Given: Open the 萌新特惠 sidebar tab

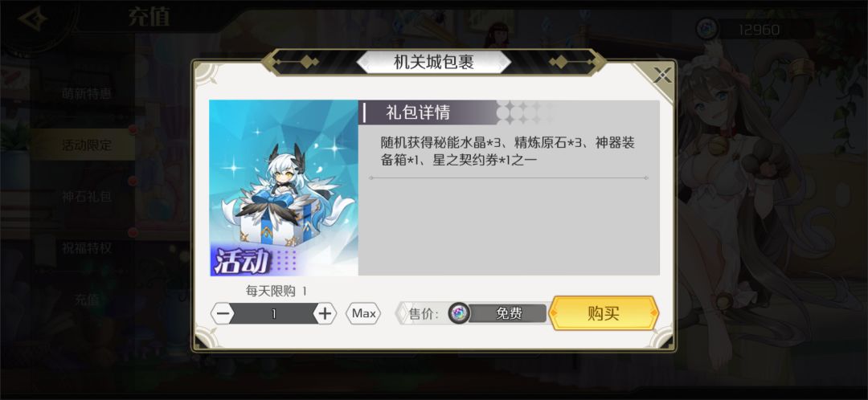Looking at the screenshot, I should click(x=87, y=93).
